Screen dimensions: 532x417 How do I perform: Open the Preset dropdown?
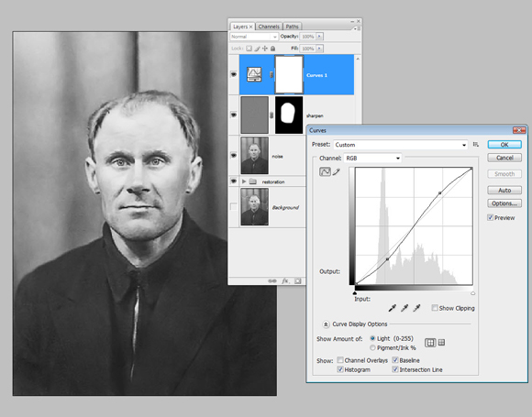[x=401, y=145]
